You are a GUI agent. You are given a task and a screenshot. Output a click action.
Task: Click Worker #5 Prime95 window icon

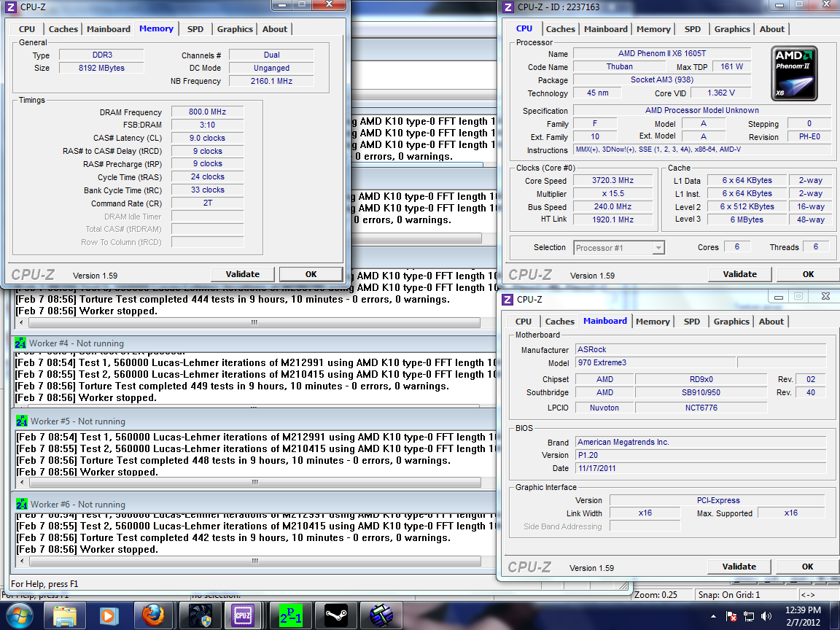coord(22,421)
